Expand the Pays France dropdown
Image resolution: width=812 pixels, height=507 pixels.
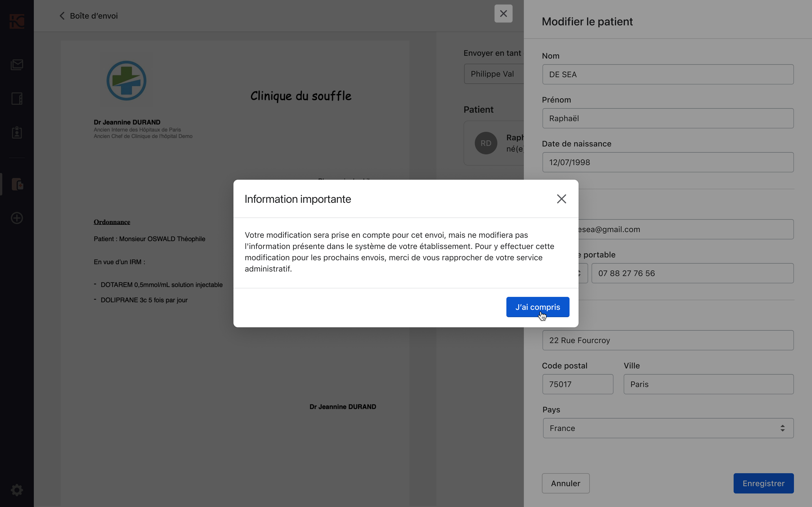point(668,428)
